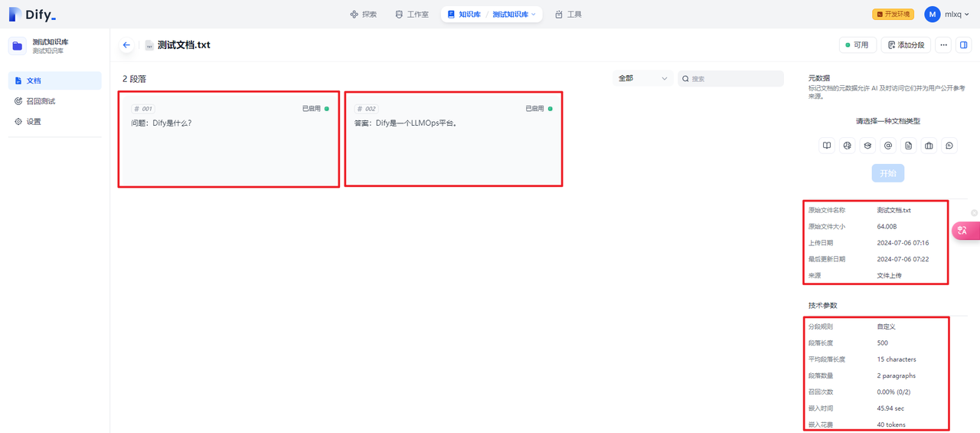
Task: Open 设置 in the left sidebar
Action: click(x=55, y=121)
